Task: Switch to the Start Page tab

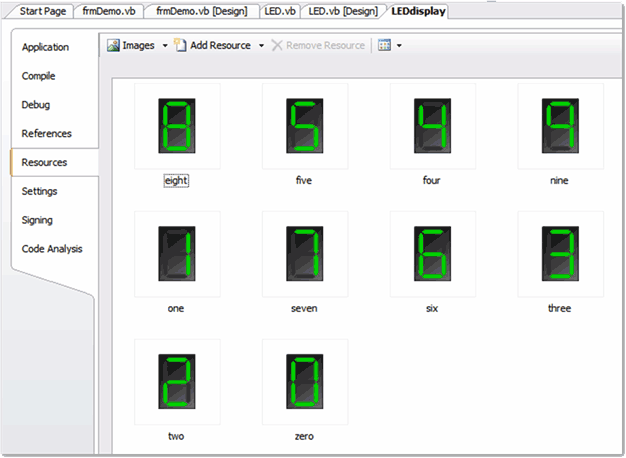Action: [x=43, y=11]
